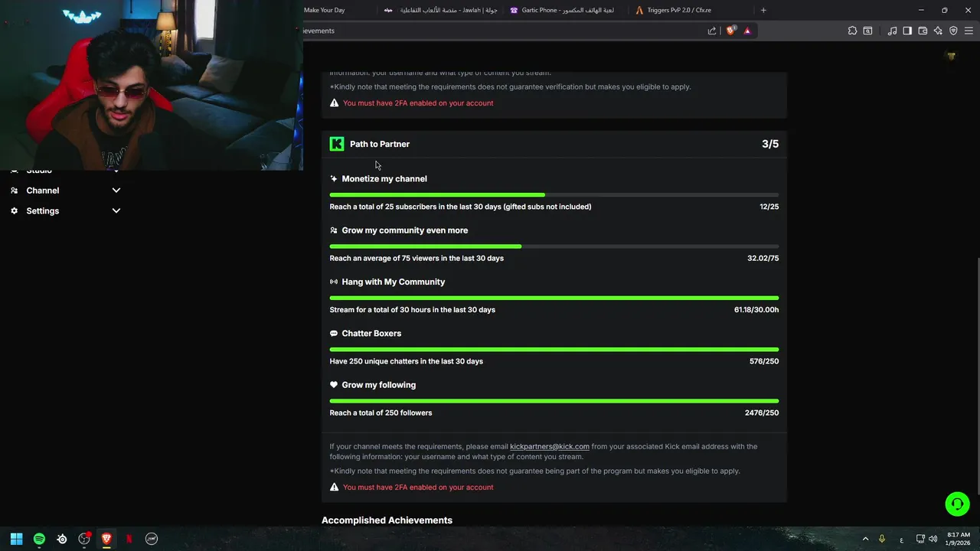This screenshot has height=551, width=980.
Task: Open the media playlist music icon
Action: (x=892, y=31)
